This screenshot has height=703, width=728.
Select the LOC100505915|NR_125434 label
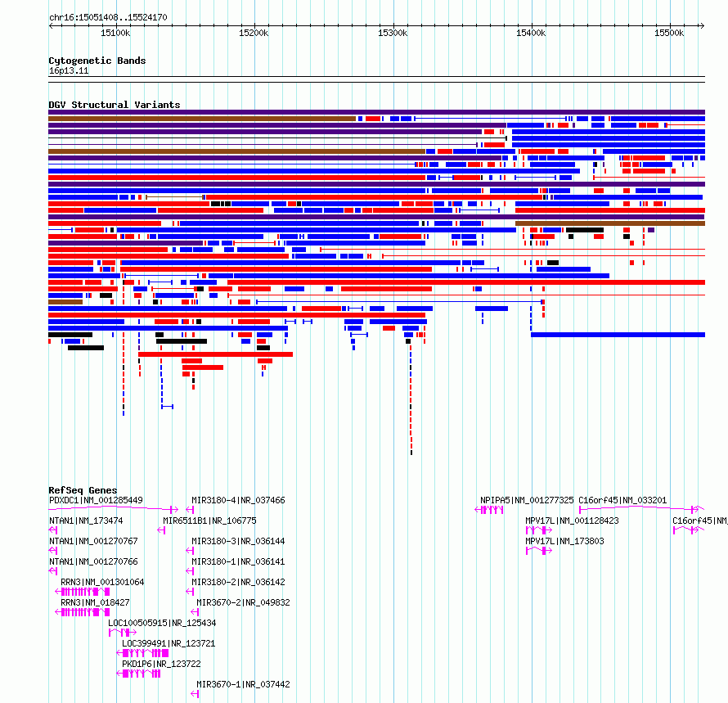[x=162, y=623]
